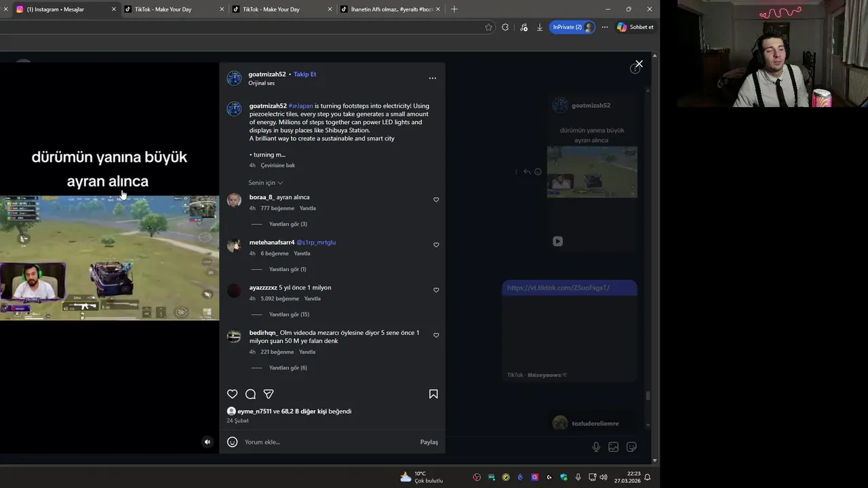Open post options three-dot menu

[433, 78]
